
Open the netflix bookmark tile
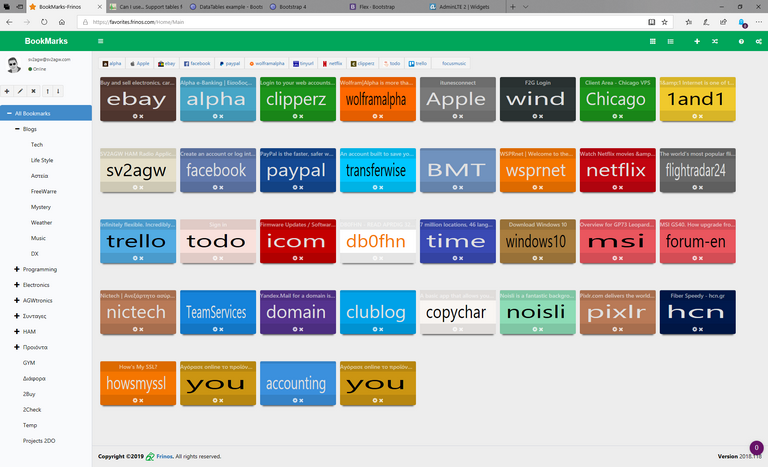617,171
